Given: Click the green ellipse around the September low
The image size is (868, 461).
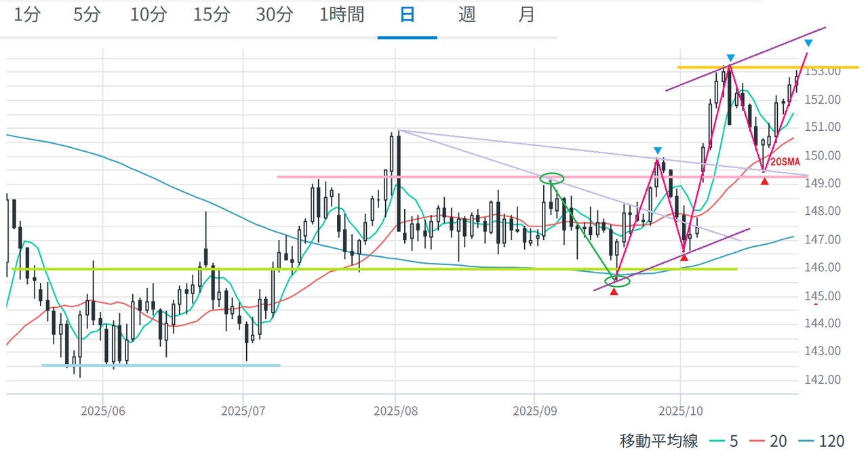Looking at the screenshot, I should [x=617, y=281].
